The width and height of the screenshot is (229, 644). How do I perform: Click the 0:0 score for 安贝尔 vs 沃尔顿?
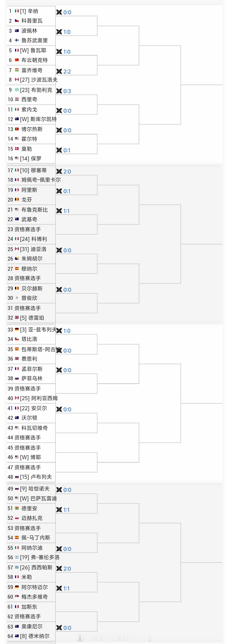(67, 409)
